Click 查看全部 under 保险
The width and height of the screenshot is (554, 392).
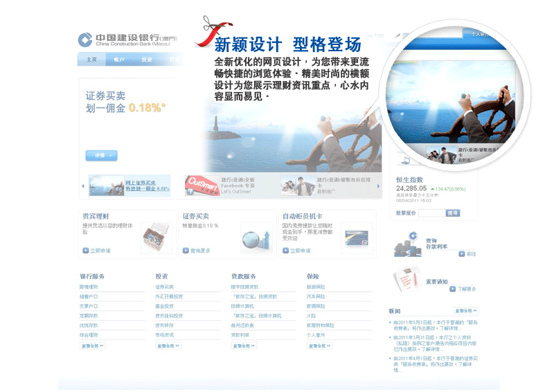pos(319,346)
